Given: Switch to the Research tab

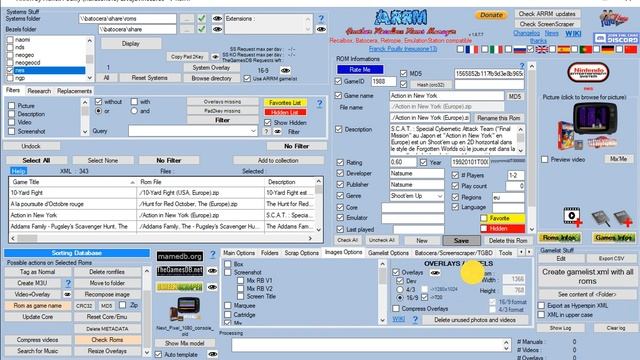Looking at the screenshot, I should (x=39, y=91).
